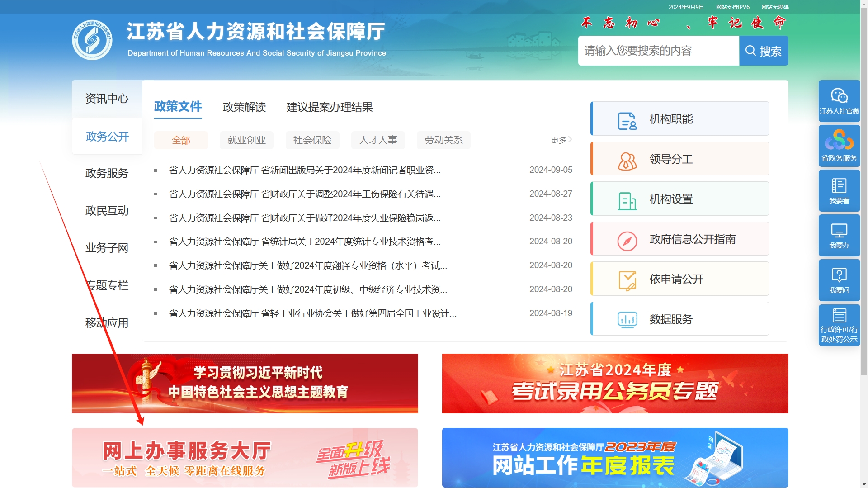Image resolution: width=868 pixels, height=488 pixels.
Task: Filter by 人才人事
Action: point(378,140)
